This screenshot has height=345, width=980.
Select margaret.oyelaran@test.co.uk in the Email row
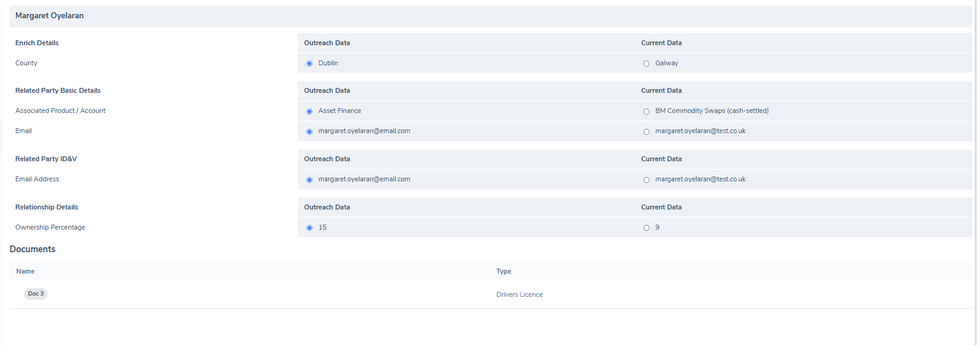647,131
